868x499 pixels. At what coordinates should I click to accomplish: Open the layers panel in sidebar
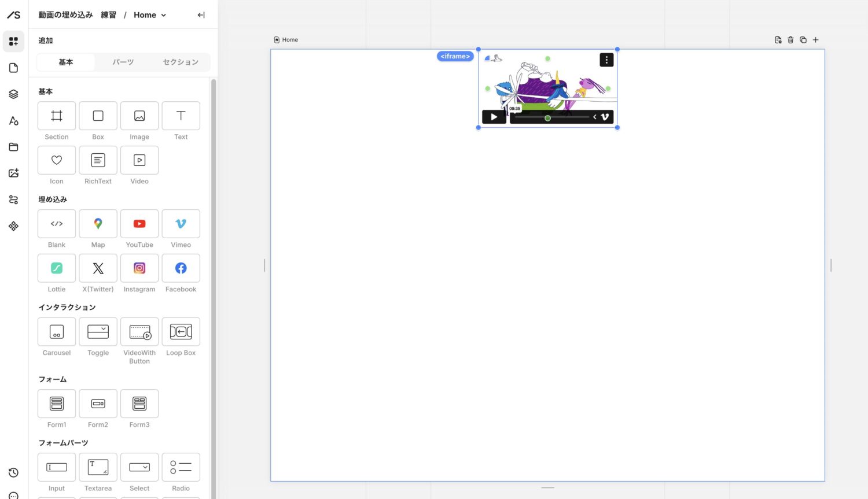(x=13, y=94)
